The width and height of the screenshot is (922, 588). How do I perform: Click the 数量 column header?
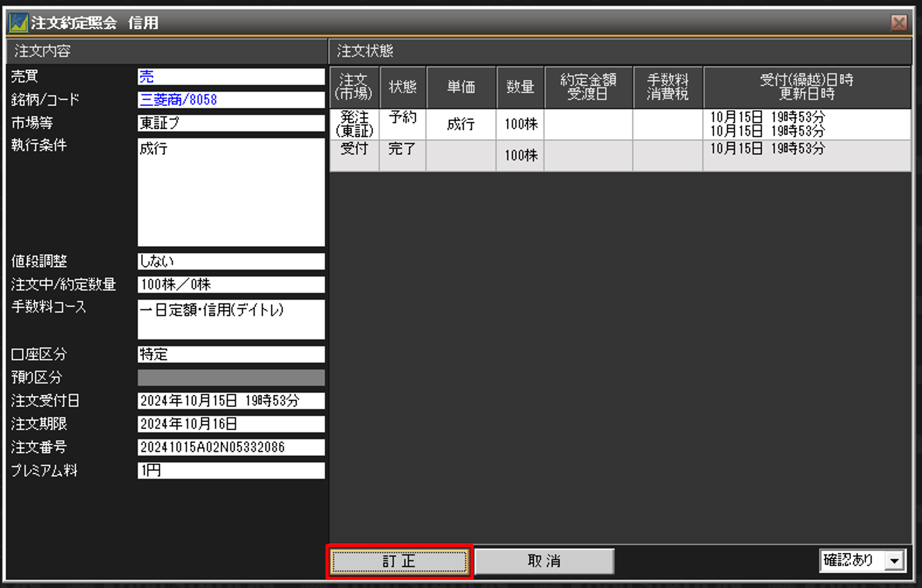[520, 87]
